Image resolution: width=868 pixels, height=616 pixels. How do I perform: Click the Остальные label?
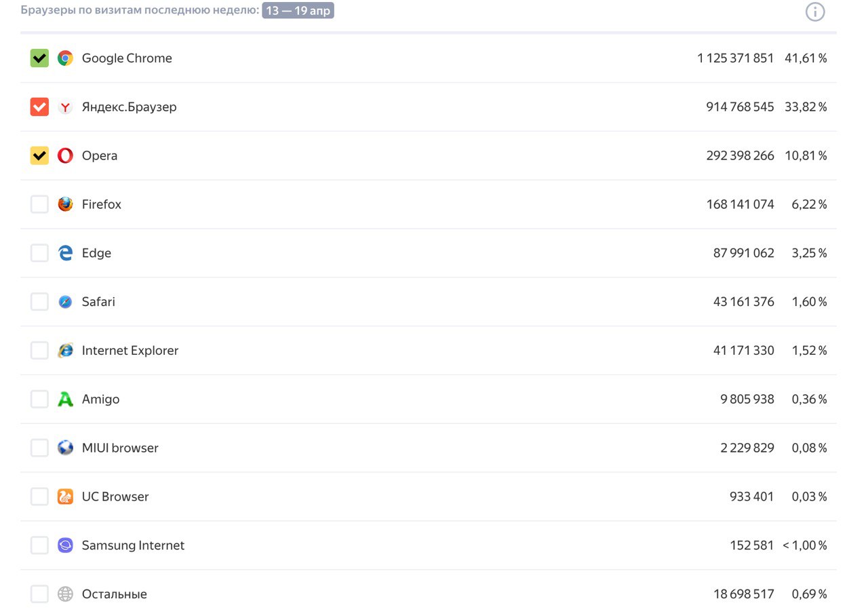click(x=115, y=594)
